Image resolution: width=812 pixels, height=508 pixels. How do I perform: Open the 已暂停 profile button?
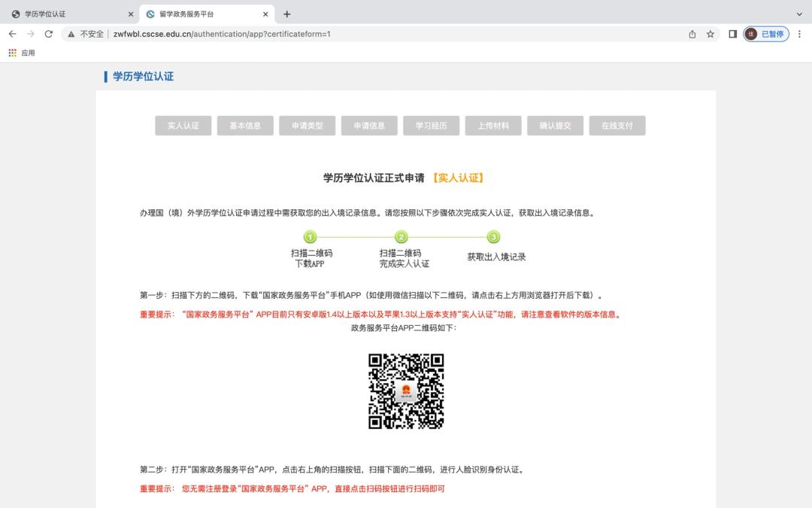pyautogui.click(x=766, y=34)
